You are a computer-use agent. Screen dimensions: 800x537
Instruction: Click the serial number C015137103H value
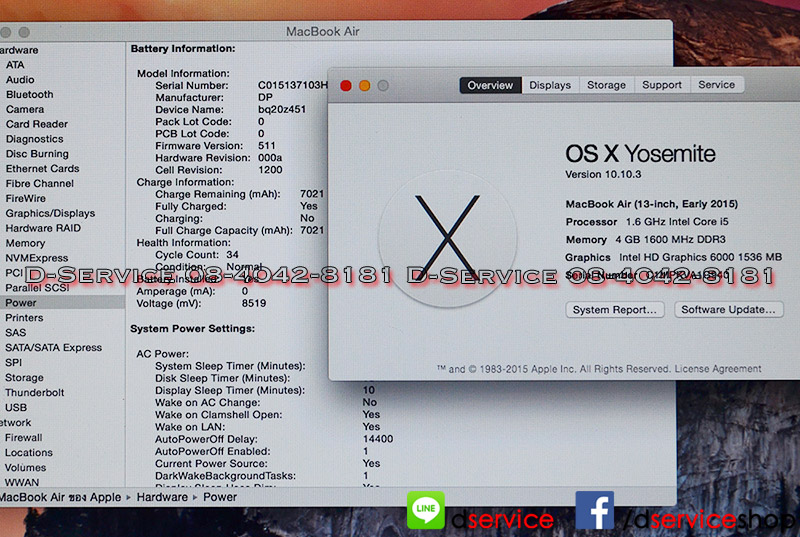pos(292,85)
